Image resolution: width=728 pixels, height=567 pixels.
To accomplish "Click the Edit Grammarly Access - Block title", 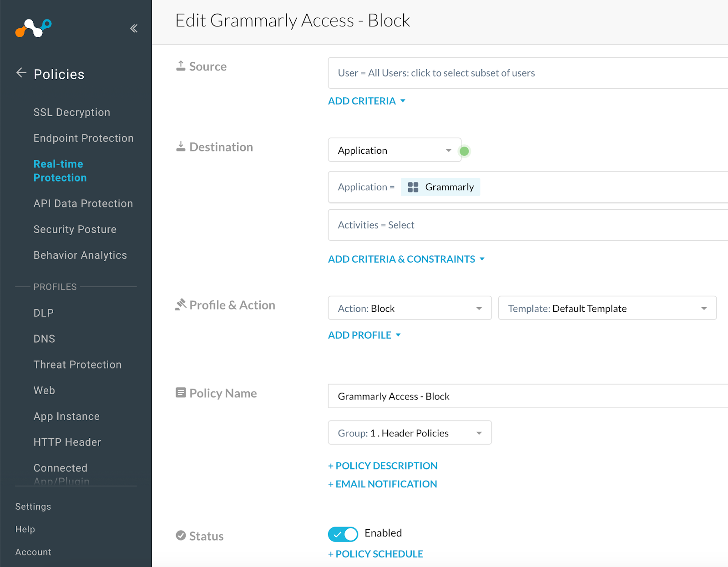I will coord(293,21).
